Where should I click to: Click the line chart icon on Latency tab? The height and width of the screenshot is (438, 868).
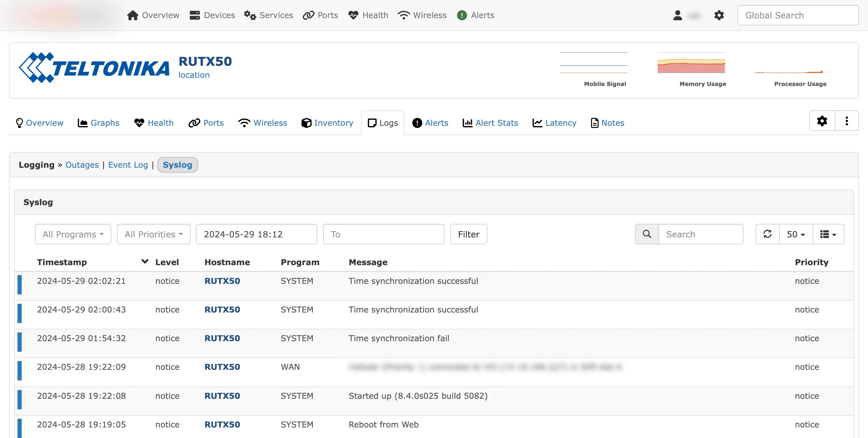click(537, 123)
